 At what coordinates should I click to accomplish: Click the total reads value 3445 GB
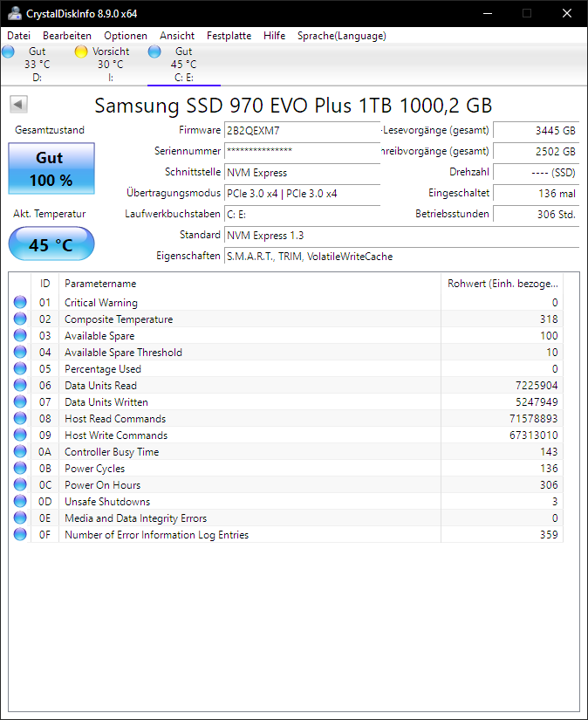(537, 130)
